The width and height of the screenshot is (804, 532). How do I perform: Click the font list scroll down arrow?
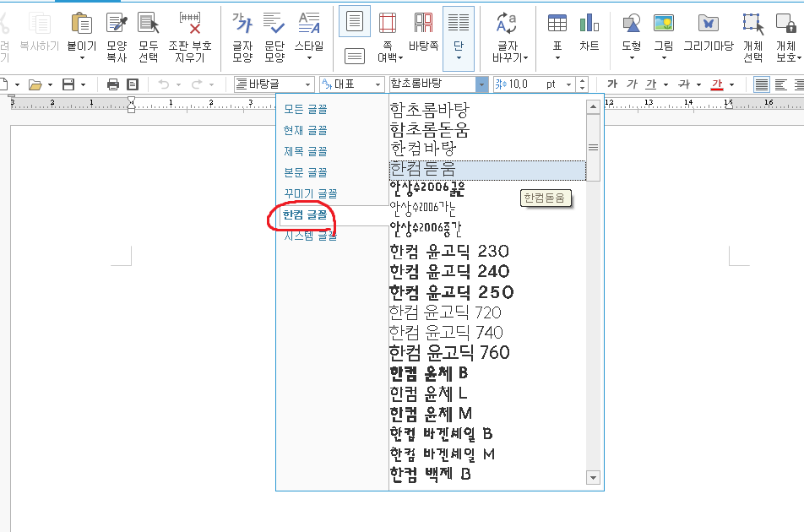point(593,478)
